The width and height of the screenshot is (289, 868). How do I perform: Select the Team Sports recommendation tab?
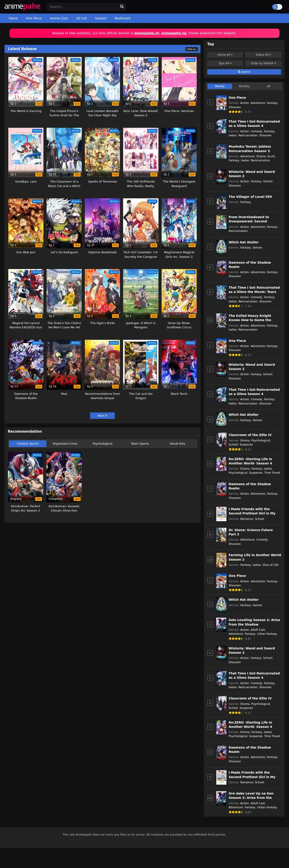(140, 443)
